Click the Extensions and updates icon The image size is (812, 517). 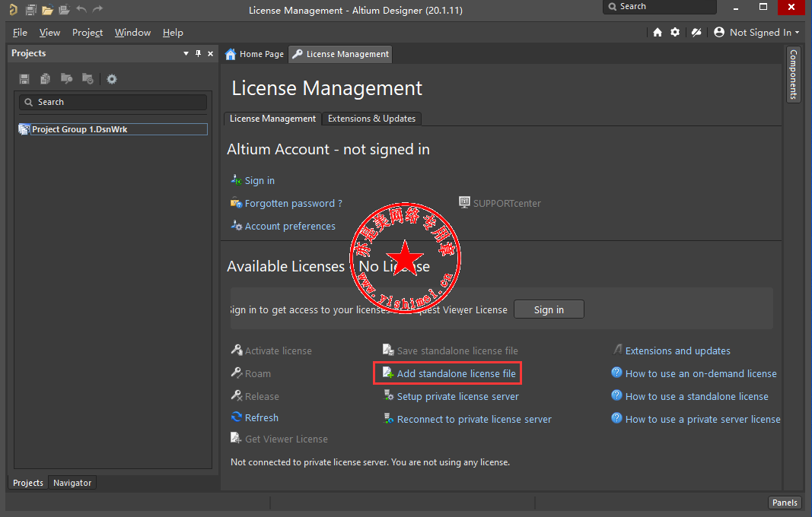click(x=617, y=350)
